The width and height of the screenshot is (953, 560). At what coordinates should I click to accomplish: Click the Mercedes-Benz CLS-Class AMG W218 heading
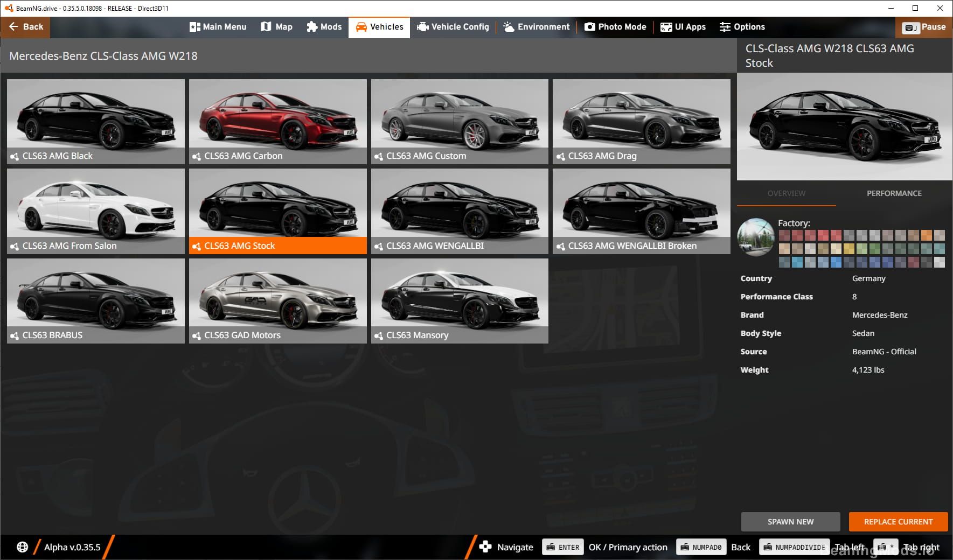click(103, 56)
